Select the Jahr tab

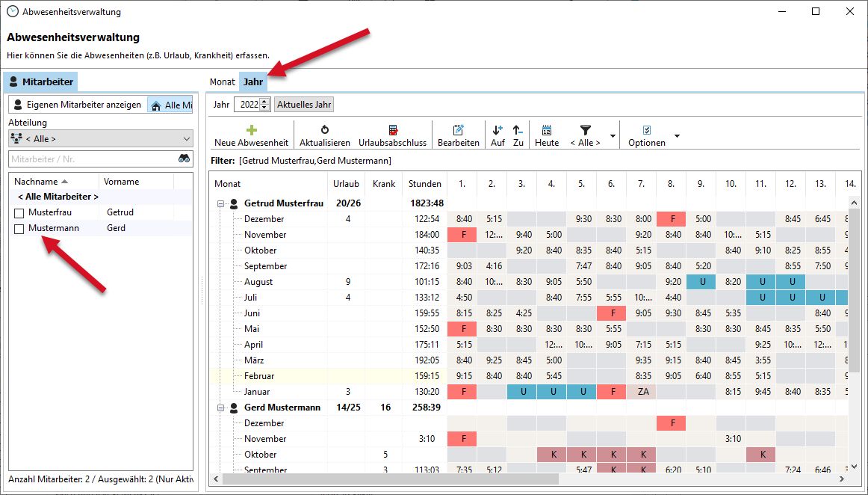pos(253,82)
